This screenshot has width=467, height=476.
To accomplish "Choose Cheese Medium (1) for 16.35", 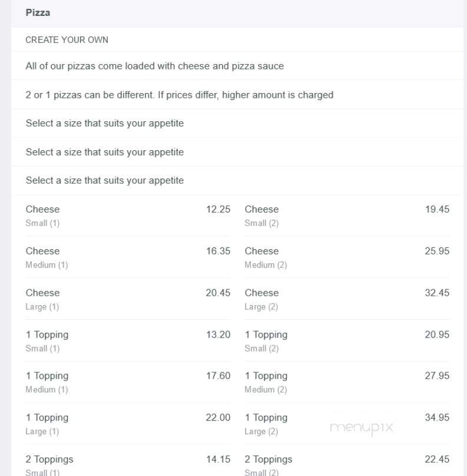I will tap(128, 257).
